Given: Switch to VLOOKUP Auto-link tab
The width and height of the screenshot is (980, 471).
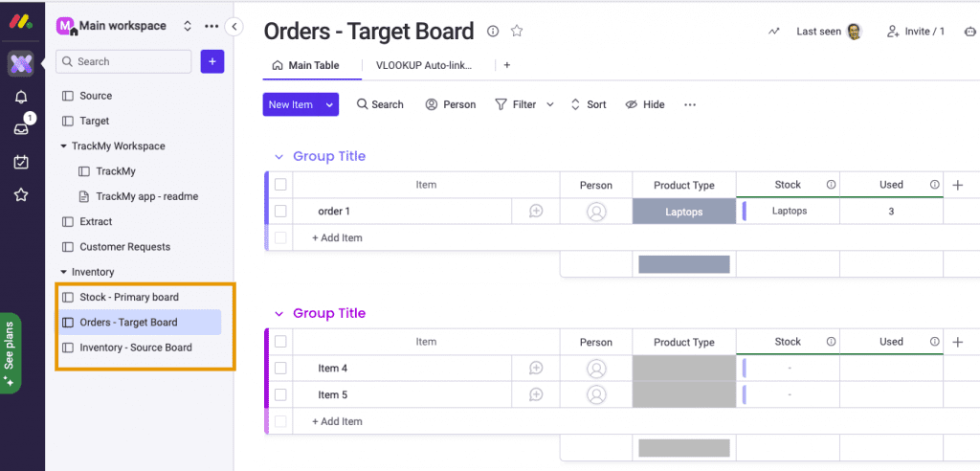Looking at the screenshot, I should [424, 65].
